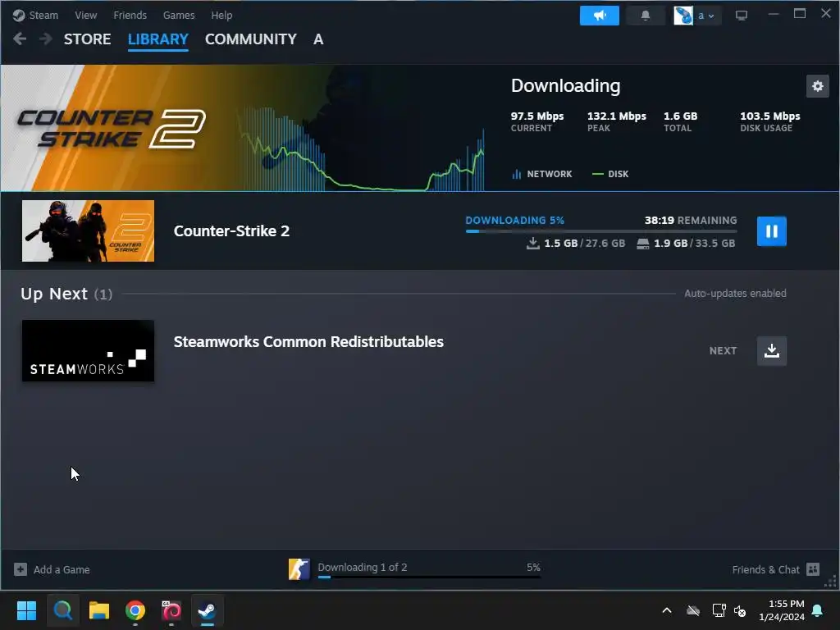The image size is (840, 630).
Task: Open the Help menu
Action: pyautogui.click(x=221, y=15)
